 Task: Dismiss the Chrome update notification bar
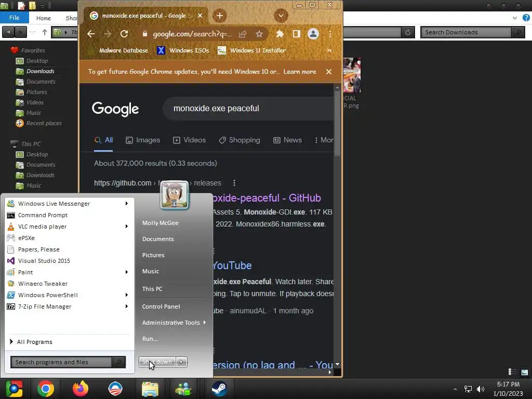click(328, 72)
